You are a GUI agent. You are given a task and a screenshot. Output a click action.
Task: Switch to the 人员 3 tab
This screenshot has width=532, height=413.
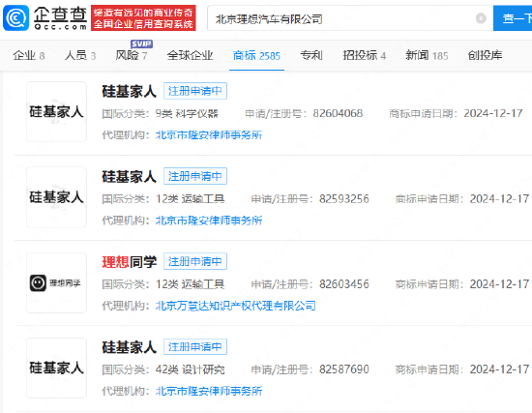80,55
